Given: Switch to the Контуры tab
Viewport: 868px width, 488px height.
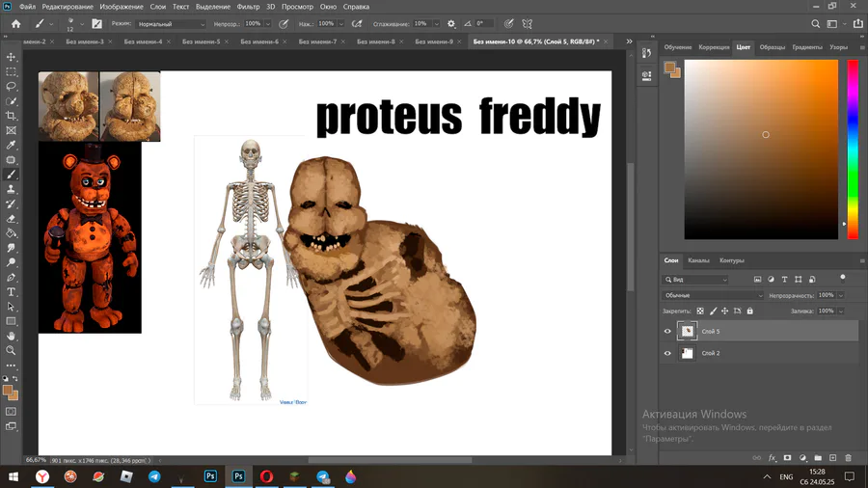Looking at the screenshot, I should coord(732,260).
